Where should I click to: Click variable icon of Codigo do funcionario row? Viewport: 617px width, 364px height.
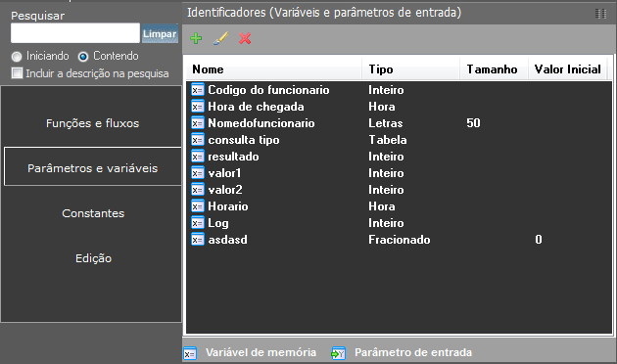198,90
